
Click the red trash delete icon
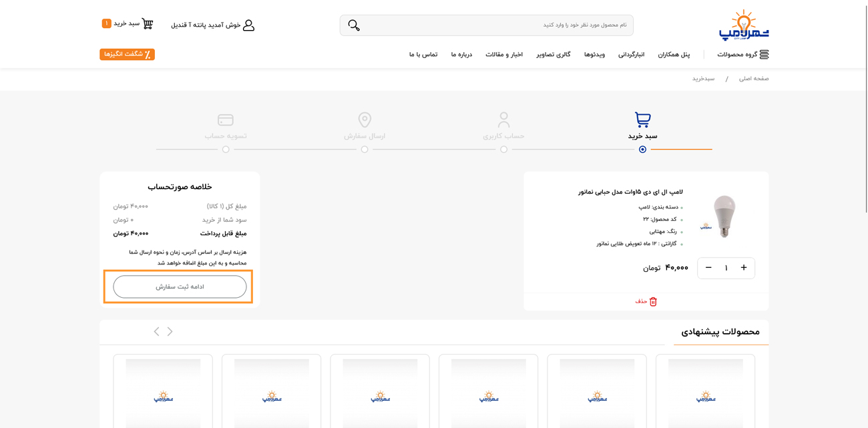(x=653, y=302)
